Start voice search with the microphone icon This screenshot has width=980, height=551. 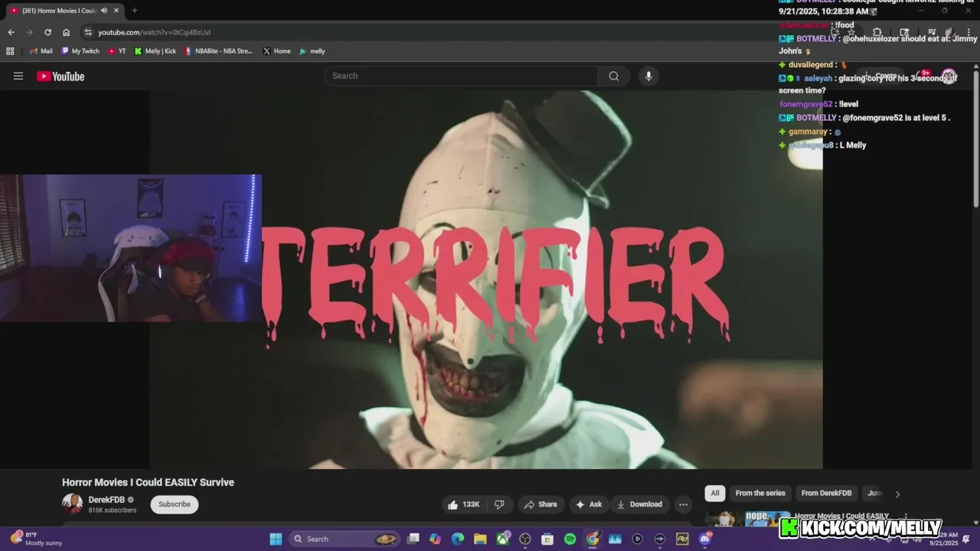click(648, 76)
